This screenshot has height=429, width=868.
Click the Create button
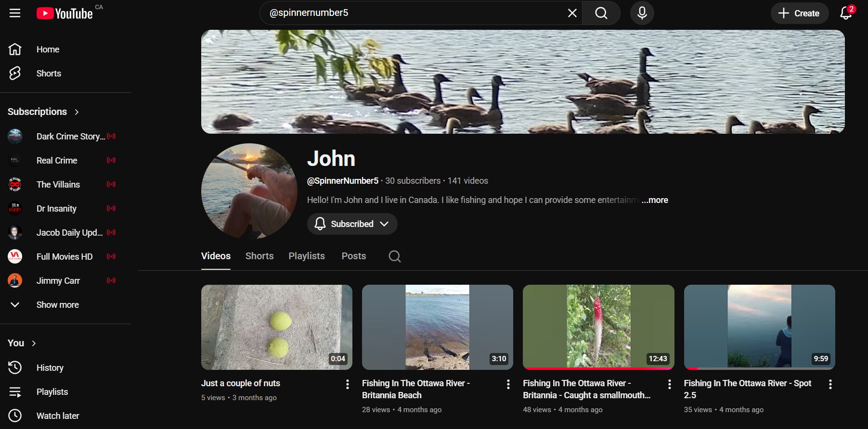click(x=799, y=13)
